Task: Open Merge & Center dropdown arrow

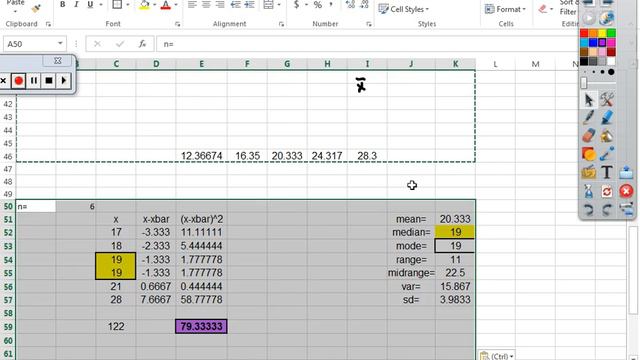Action: (279, 5)
